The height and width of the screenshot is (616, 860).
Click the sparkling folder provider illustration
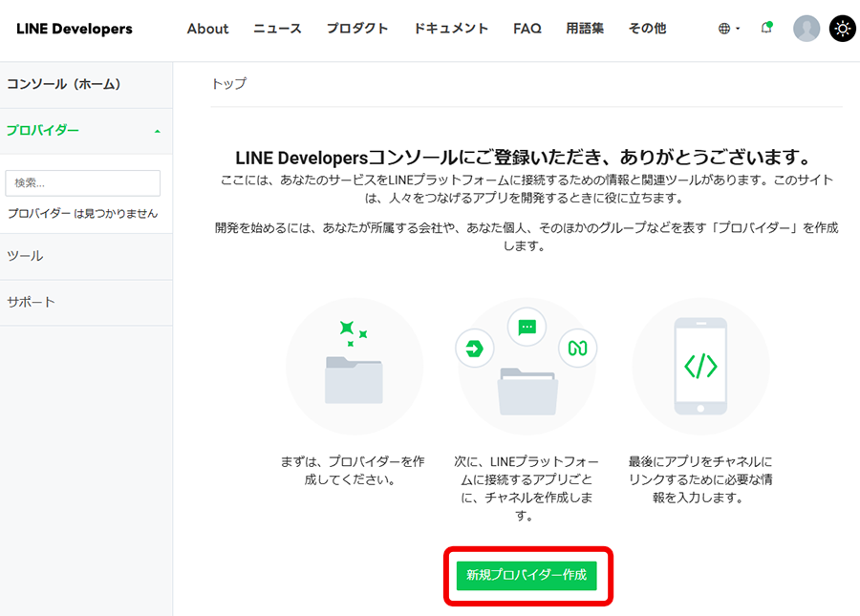(x=354, y=366)
